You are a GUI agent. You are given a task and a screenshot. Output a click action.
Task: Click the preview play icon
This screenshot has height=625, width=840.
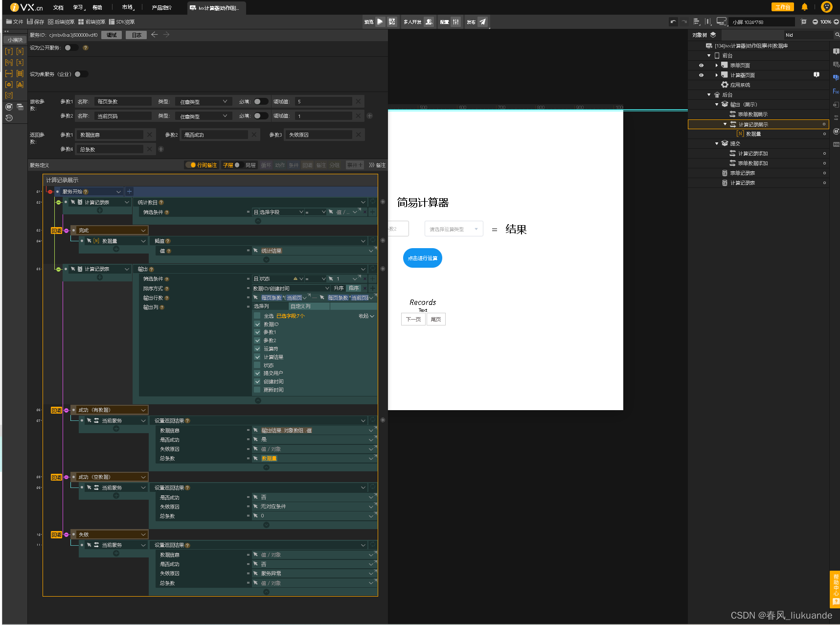click(x=380, y=22)
